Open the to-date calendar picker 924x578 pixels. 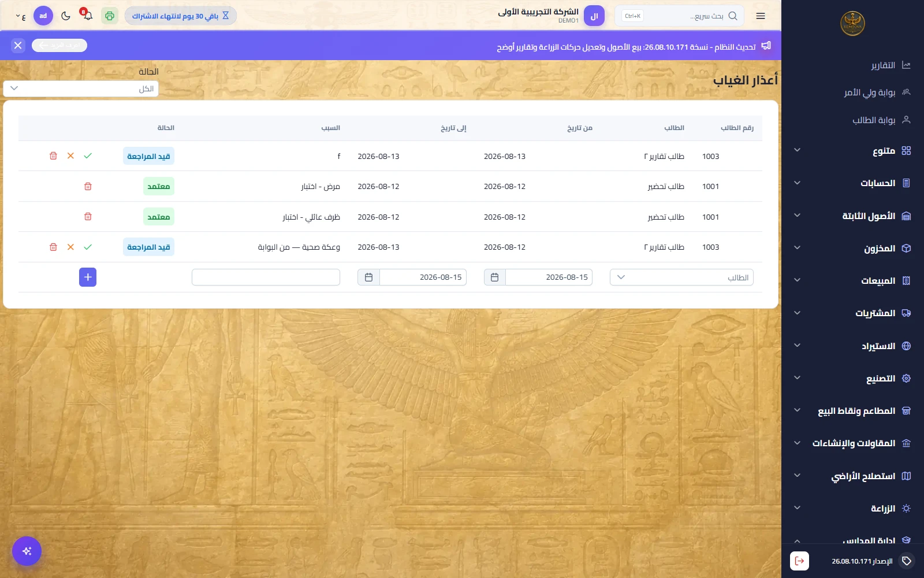pos(368,277)
